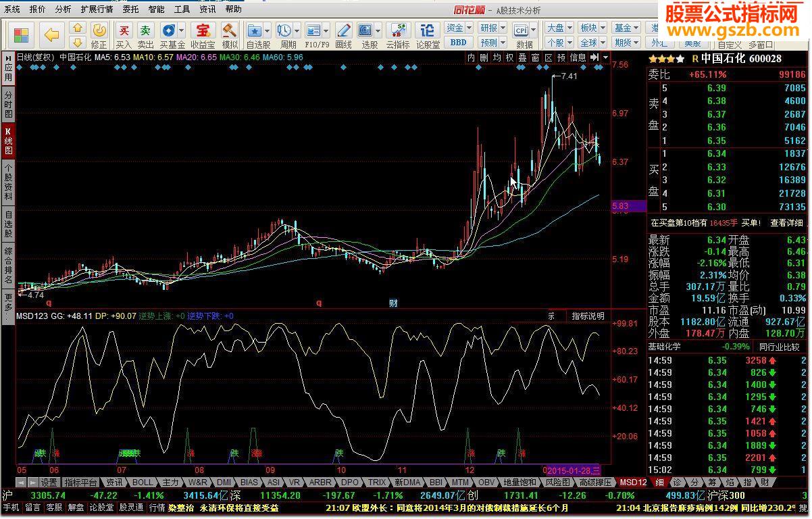Open dropdown arrow next to 周期
Screen dimensions: 812x519
click(297, 30)
